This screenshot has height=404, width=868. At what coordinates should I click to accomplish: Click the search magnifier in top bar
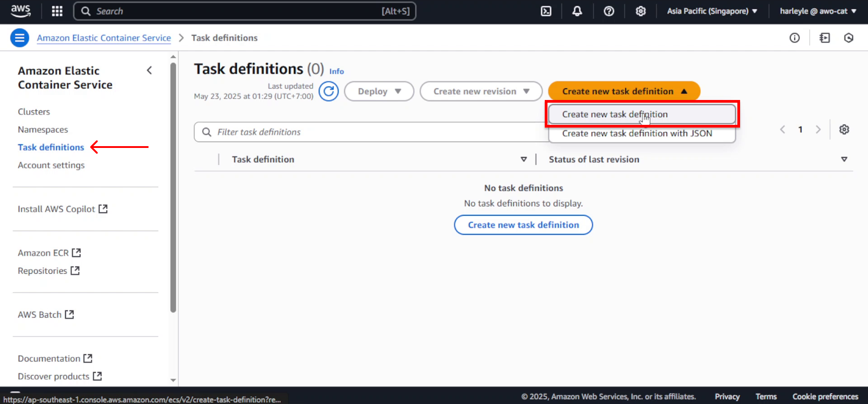coord(86,11)
